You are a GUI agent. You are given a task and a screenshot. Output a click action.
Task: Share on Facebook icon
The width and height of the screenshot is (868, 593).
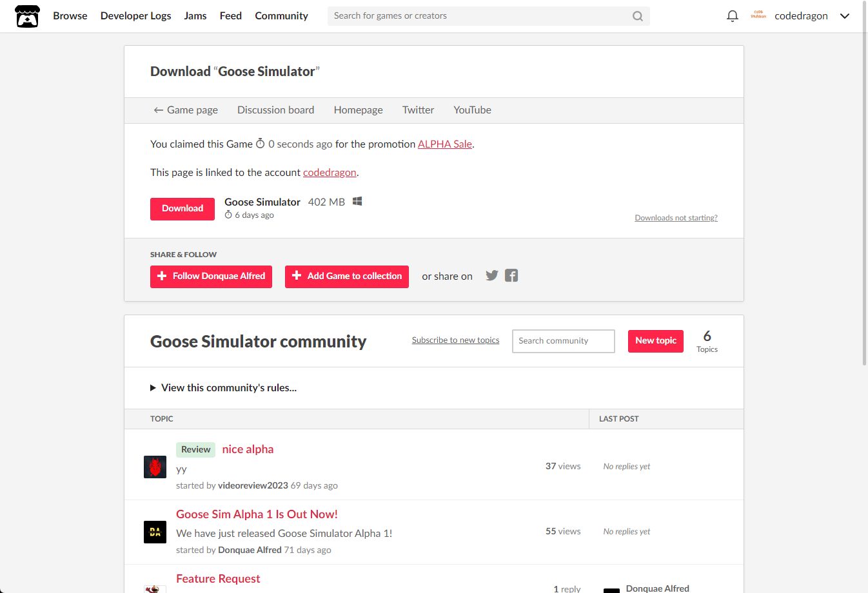tap(511, 276)
